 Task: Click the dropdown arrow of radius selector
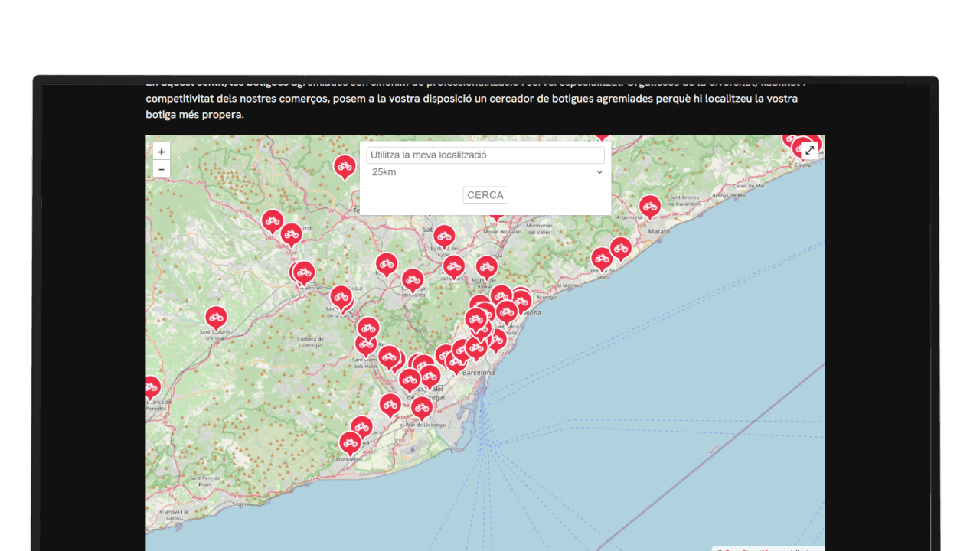[599, 172]
